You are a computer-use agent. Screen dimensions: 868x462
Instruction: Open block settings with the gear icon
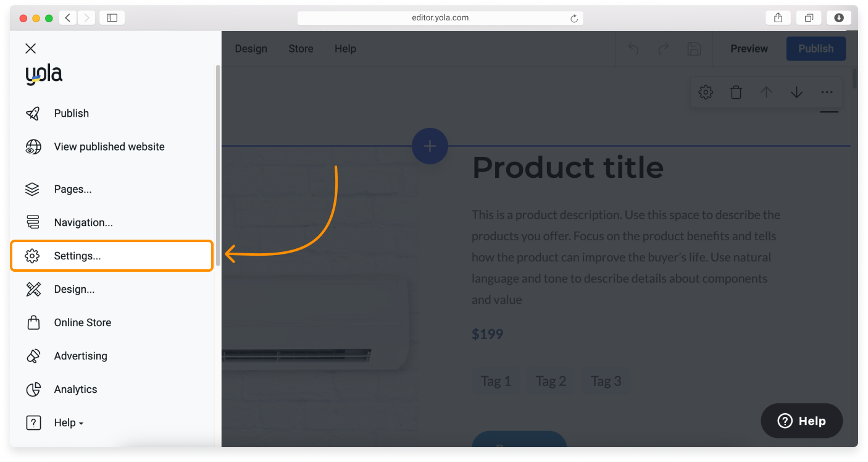point(706,91)
